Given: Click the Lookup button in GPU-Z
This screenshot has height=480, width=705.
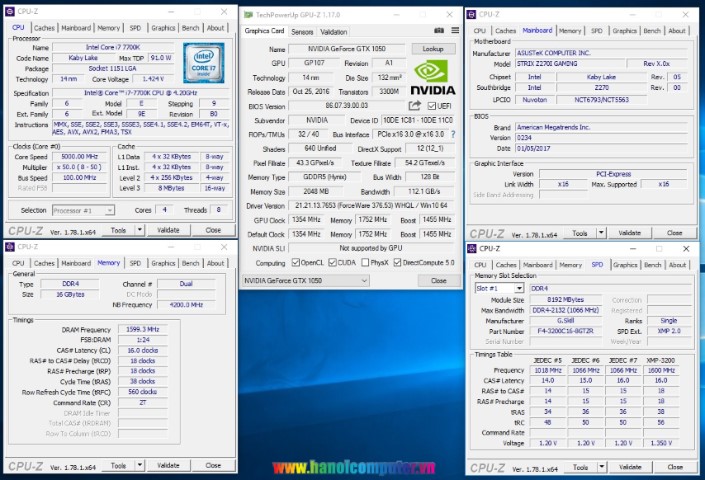Looking at the screenshot, I should pyautogui.click(x=433, y=49).
